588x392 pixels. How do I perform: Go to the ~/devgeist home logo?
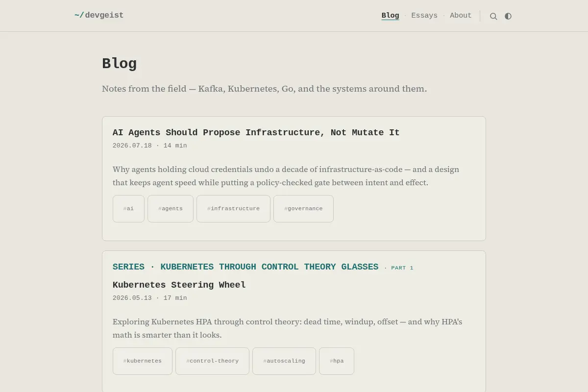coord(99,15)
